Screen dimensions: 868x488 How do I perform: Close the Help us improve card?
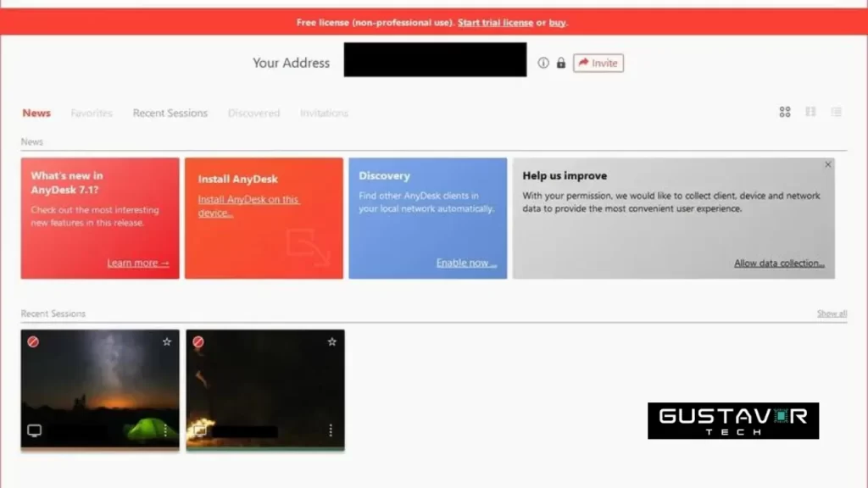[x=827, y=164]
